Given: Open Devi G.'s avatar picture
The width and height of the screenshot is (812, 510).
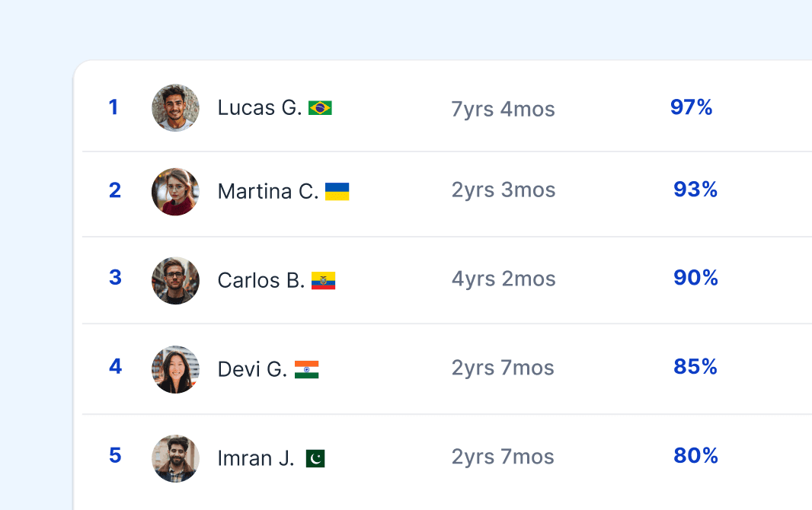Looking at the screenshot, I should coord(175,370).
